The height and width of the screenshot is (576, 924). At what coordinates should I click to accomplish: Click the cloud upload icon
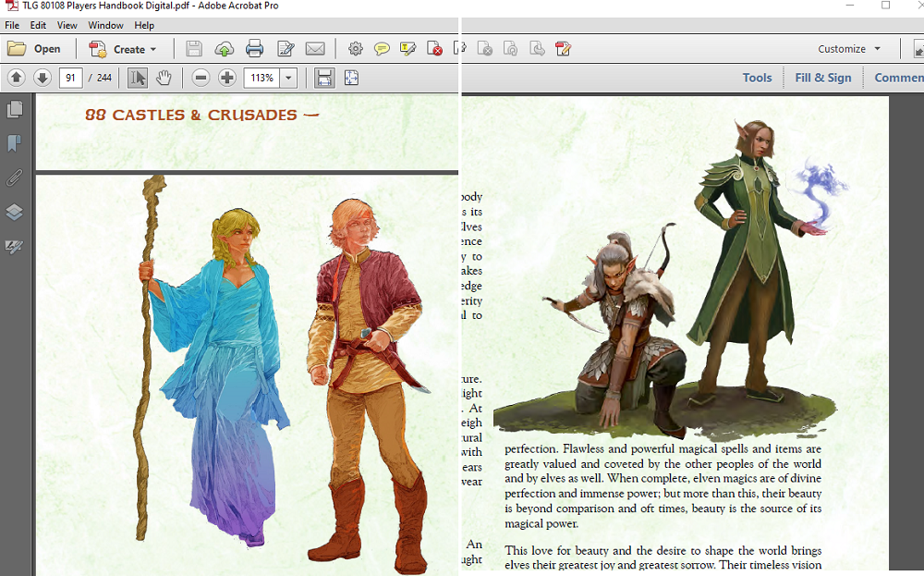click(x=224, y=49)
